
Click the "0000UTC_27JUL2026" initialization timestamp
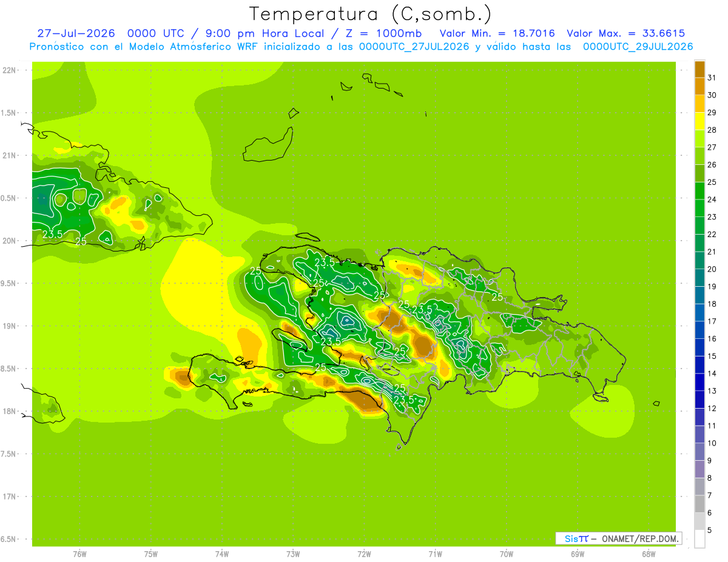click(x=414, y=47)
